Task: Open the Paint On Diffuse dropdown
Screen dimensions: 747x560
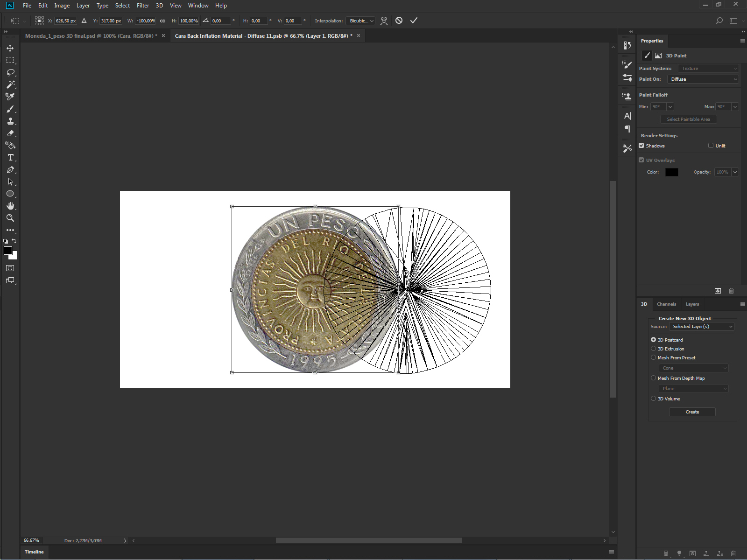Action: pyautogui.click(x=703, y=79)
